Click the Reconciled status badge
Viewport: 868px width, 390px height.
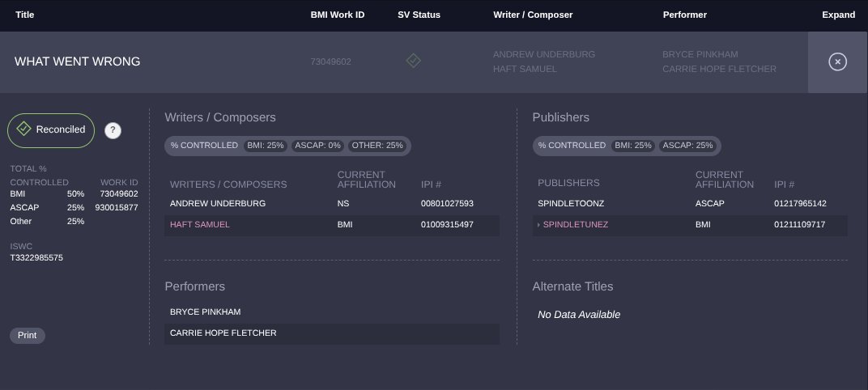[x=51, y=130]
